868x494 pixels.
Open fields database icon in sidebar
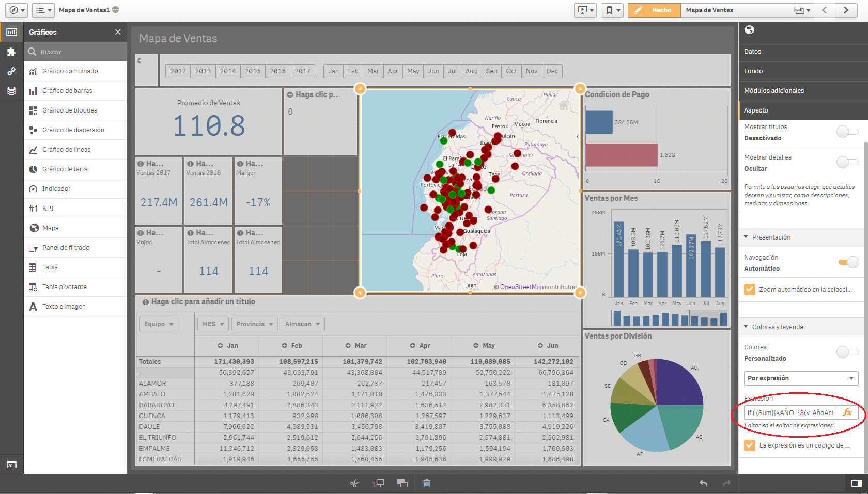click(x=11, y=91)
